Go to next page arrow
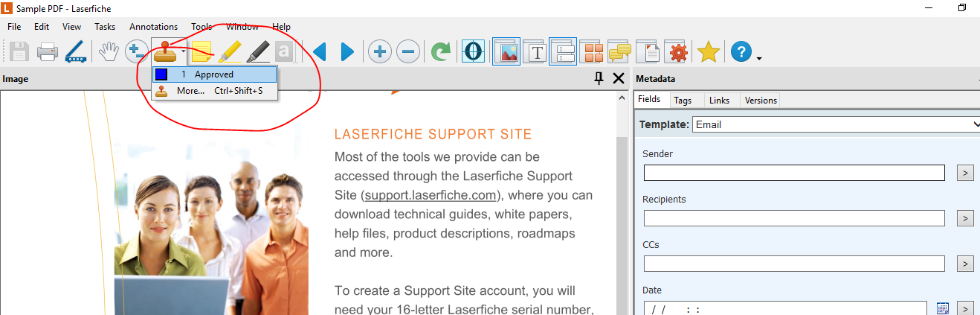 347,52
